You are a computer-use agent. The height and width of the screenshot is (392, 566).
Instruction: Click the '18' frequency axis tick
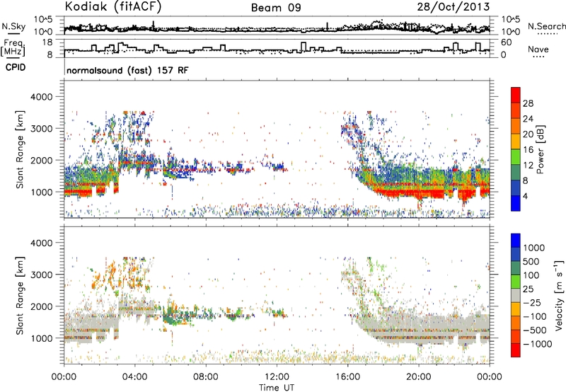pos(47,42)
